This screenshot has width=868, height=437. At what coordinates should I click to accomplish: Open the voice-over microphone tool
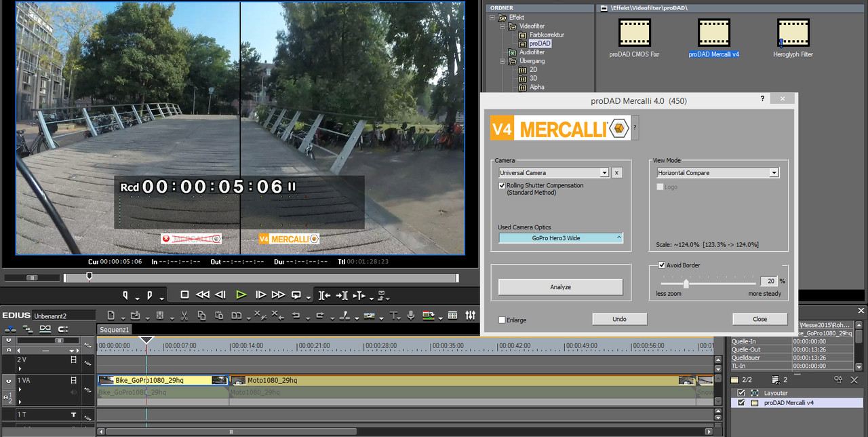410,316
